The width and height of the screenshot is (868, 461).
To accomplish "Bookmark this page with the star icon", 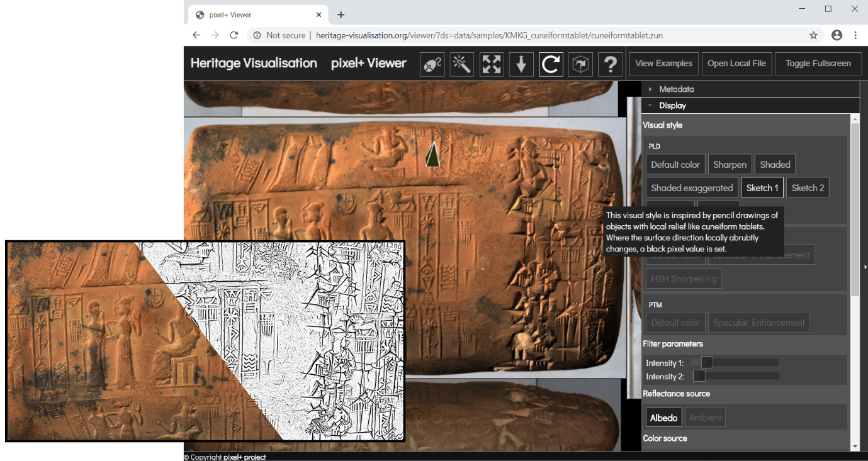I will tap(813, 35).
